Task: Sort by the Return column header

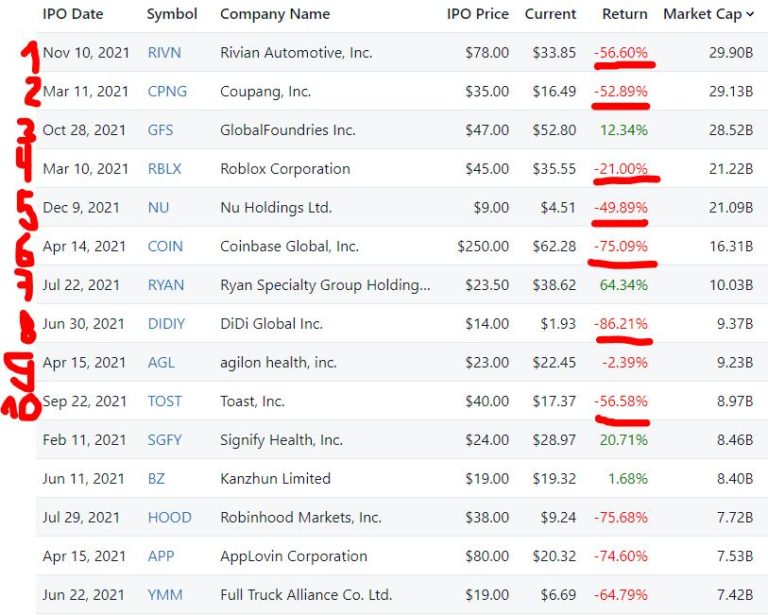Action: [624, 15]
